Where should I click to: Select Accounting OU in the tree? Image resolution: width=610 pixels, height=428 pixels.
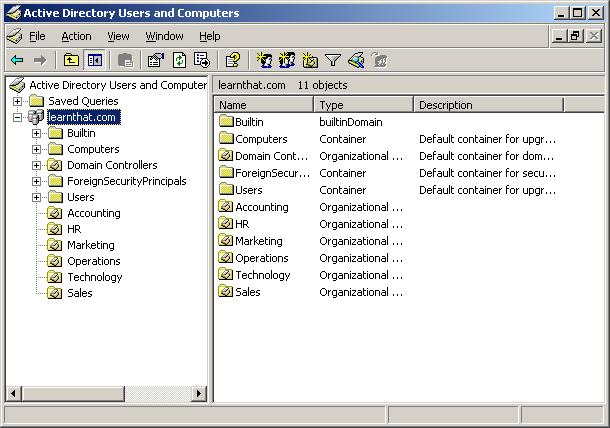pyautogui.click(x=94, y=213)
